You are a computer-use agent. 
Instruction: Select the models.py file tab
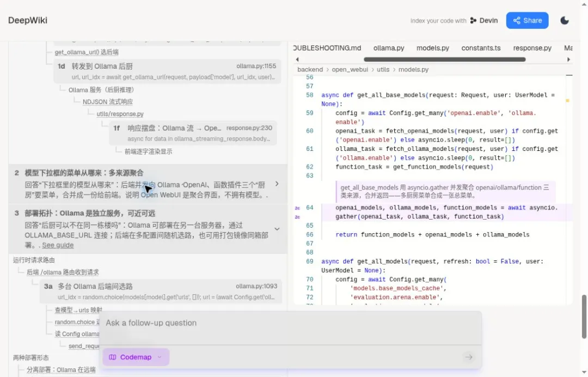433,48
